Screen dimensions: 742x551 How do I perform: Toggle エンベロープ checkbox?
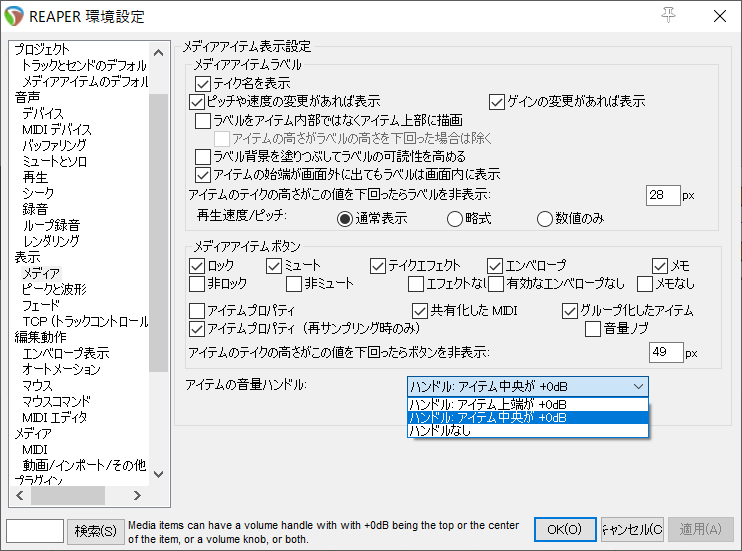(495, 266)
